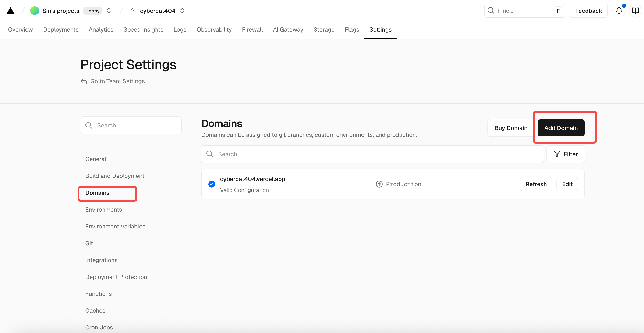This screenshot has height=333, width=644.
Task: Open the project switcher chevron next to cybercat404
Action: (182, 11)
